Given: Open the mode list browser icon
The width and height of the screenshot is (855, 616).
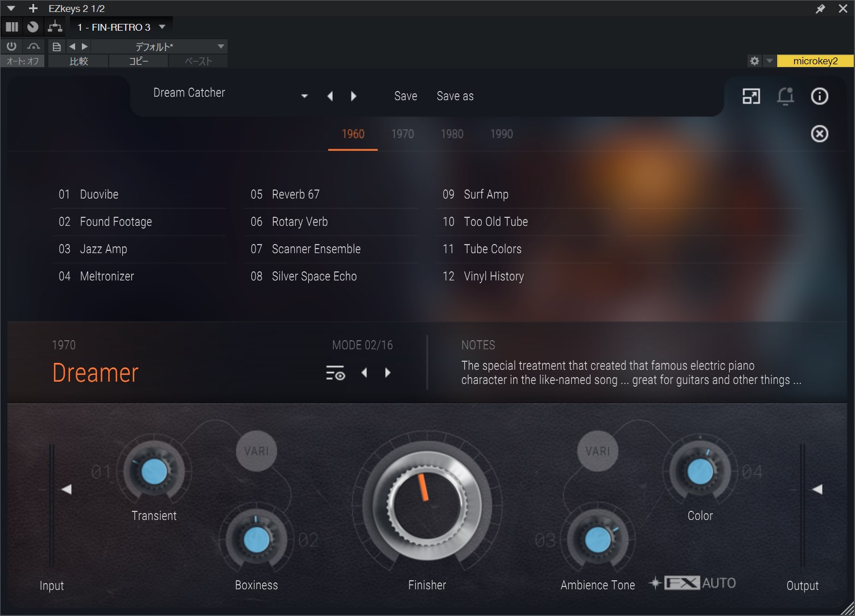Looking at the screenshot, I should coord(336,373).
